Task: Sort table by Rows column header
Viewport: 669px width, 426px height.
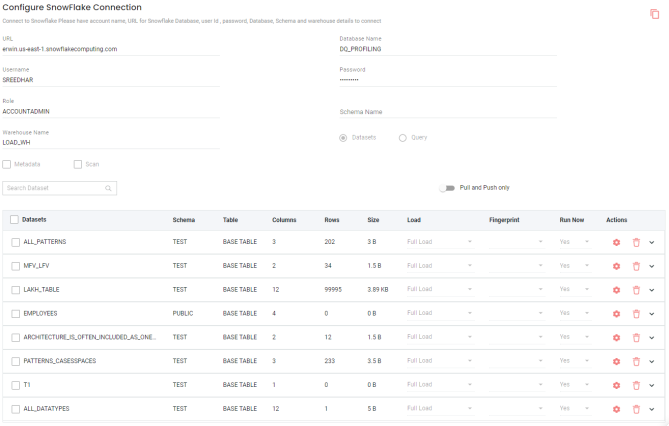Action: [331, 219]
